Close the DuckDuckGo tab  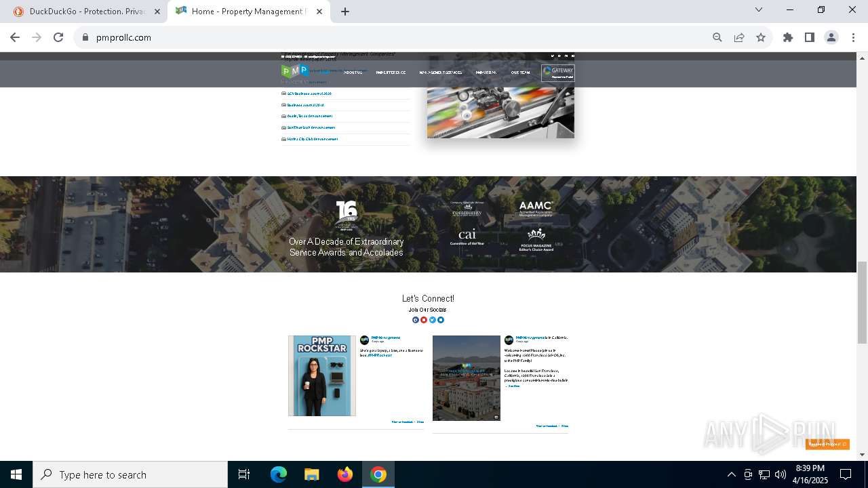pyautogui.click(x=157, y=12)
